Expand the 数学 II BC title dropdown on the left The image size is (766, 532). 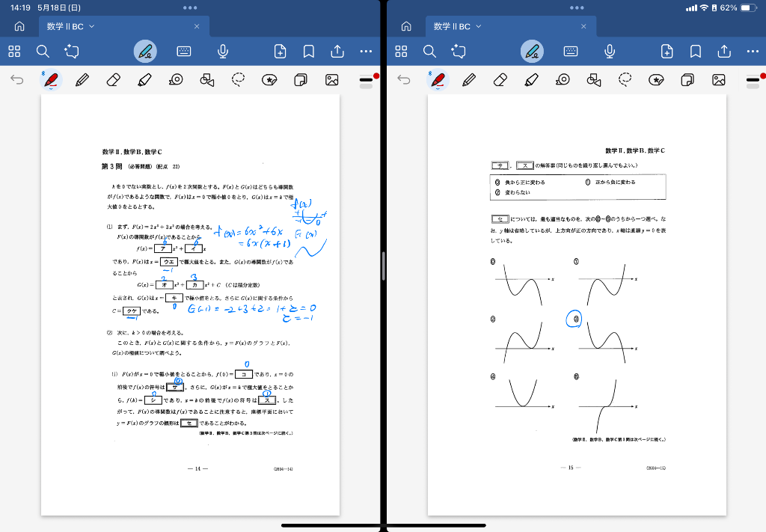[92, 26]
